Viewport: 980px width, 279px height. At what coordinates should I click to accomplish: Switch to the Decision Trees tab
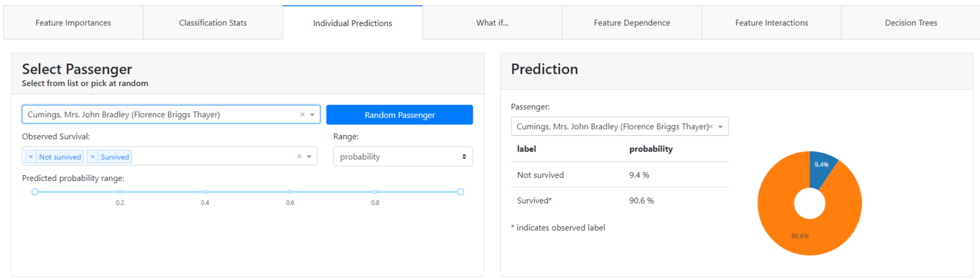910,23
